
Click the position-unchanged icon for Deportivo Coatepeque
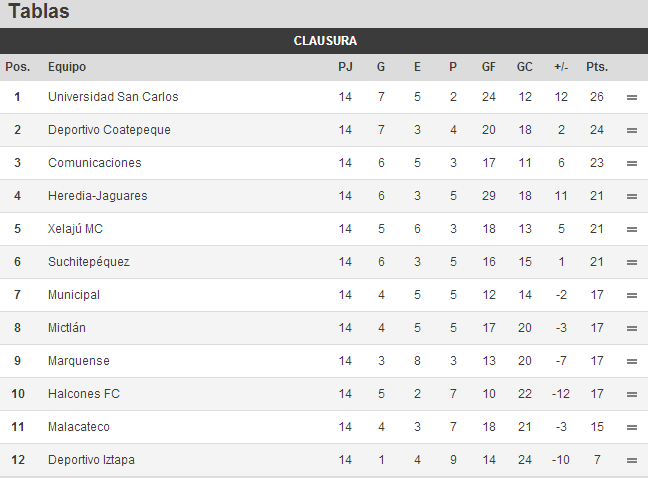(x=631, y=130)
